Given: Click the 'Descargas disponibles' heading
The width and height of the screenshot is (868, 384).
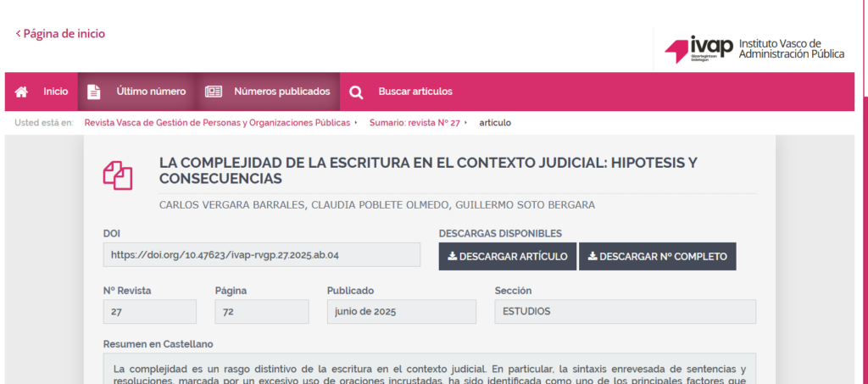Looking at the screenshot, I should 500,233.
